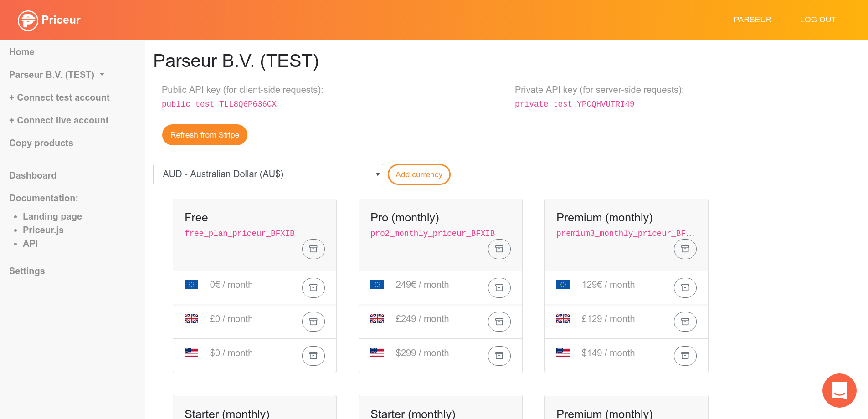868x419 pixels.
Task: Archive the Free plan product
Action: click(313, 249)
